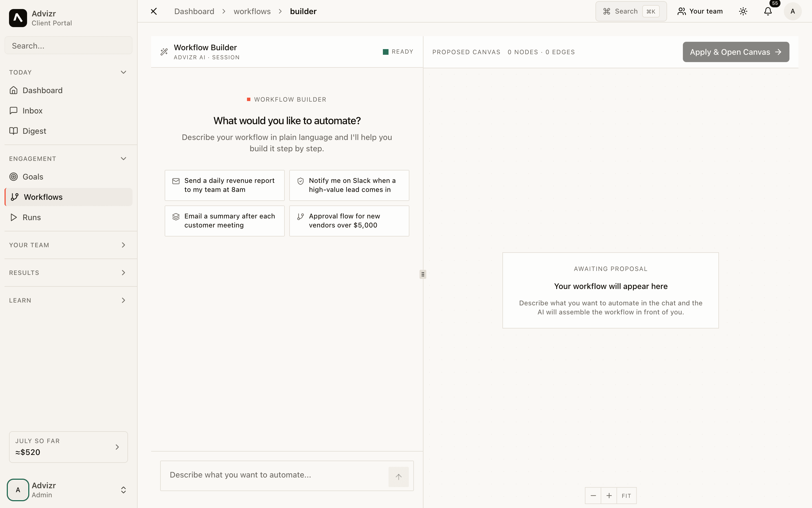812x508 pixels.
Task: Click the layers icon on email summary suggestion
Action: pos(176,217)
